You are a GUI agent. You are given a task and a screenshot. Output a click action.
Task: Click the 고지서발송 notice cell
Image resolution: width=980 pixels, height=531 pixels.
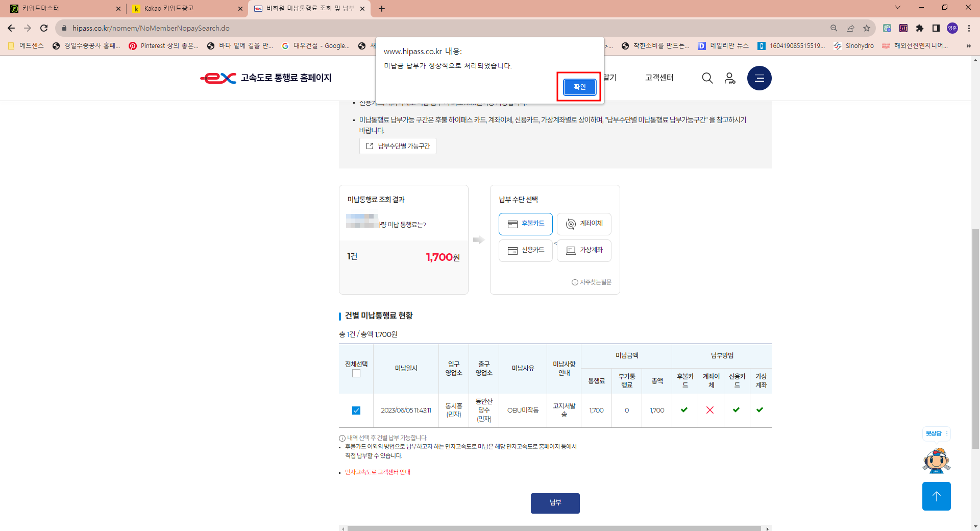564,410
